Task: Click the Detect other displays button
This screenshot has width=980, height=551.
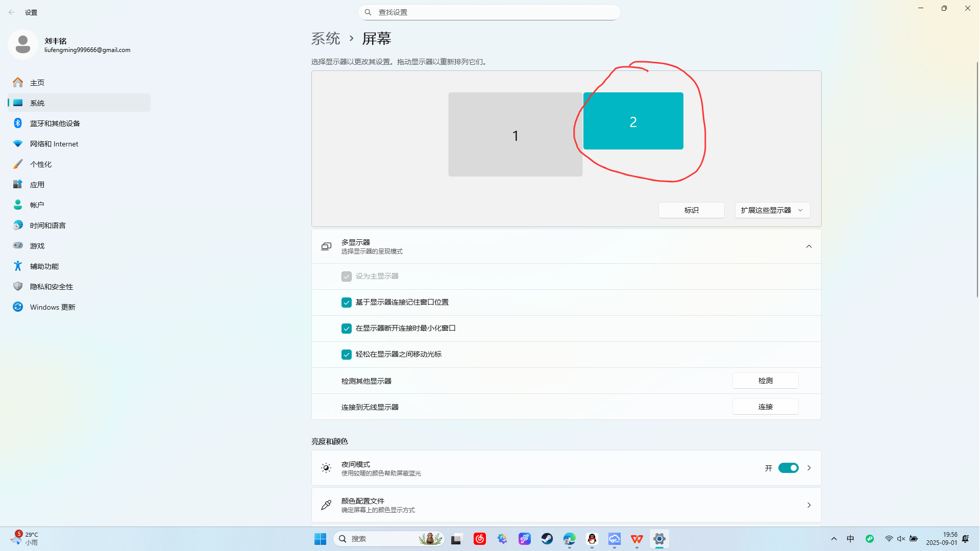Action: pos(765,381)
